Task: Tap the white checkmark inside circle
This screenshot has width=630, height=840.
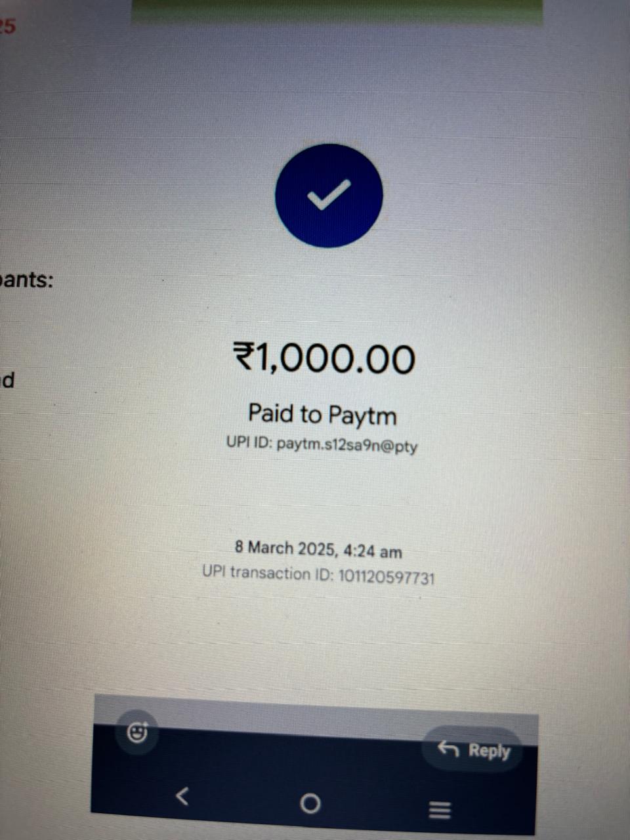Action: [x=329, y=195]
